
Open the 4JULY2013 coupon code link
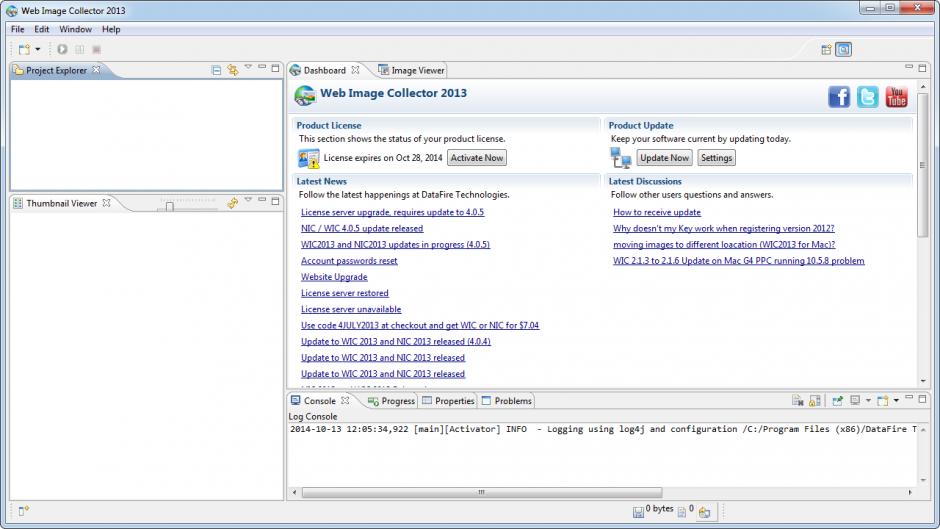[x=420, y=326]
